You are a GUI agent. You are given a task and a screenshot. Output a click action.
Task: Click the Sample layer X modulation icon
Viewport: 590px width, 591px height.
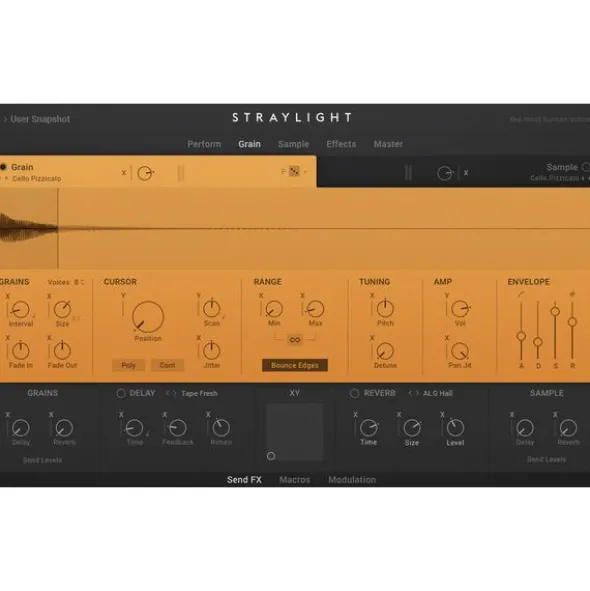pos(466,173)
